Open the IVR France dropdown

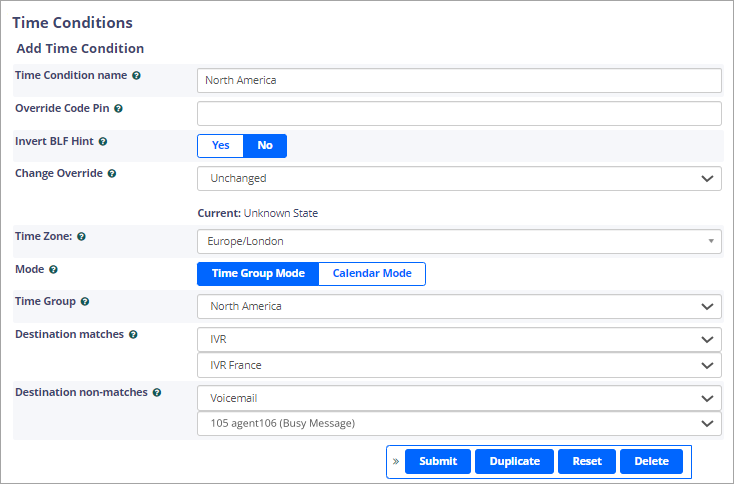[x=459, y=366]
